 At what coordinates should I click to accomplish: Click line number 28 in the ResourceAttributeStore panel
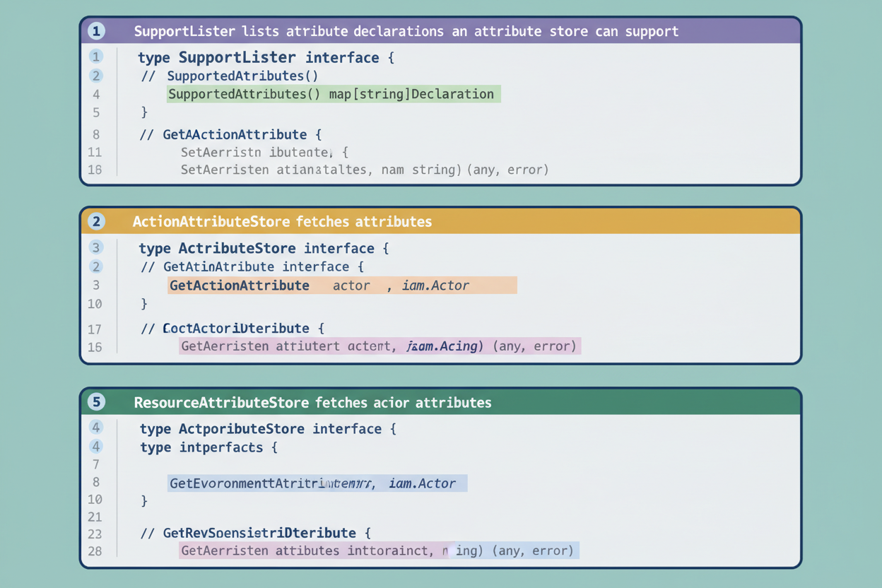point(95,551)
